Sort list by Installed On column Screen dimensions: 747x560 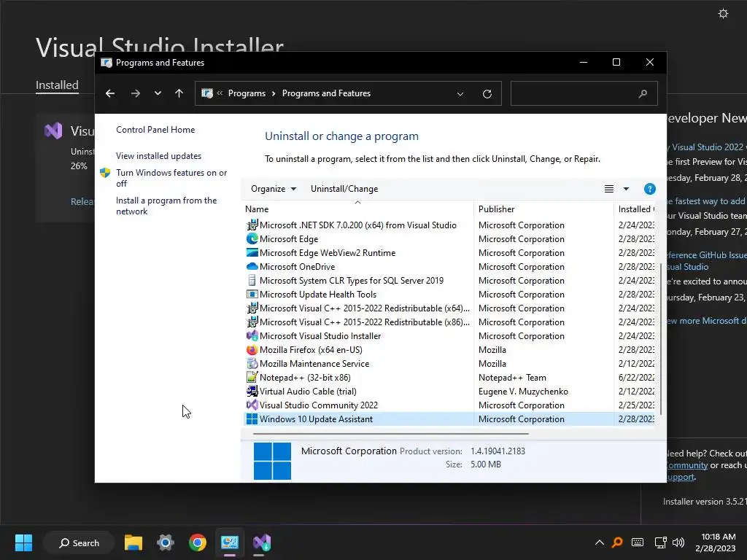(x=635, y=209)
